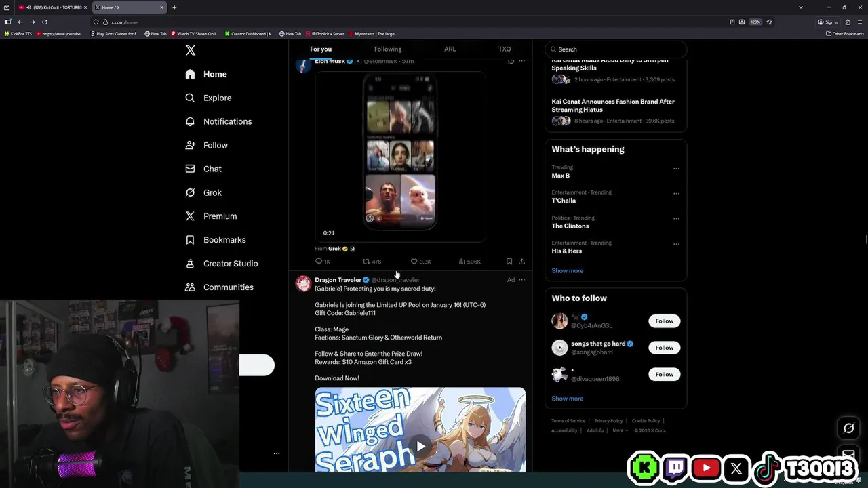
Task: Switch to the Kid Cudi YouTube tab
Action: coord(52,7)
